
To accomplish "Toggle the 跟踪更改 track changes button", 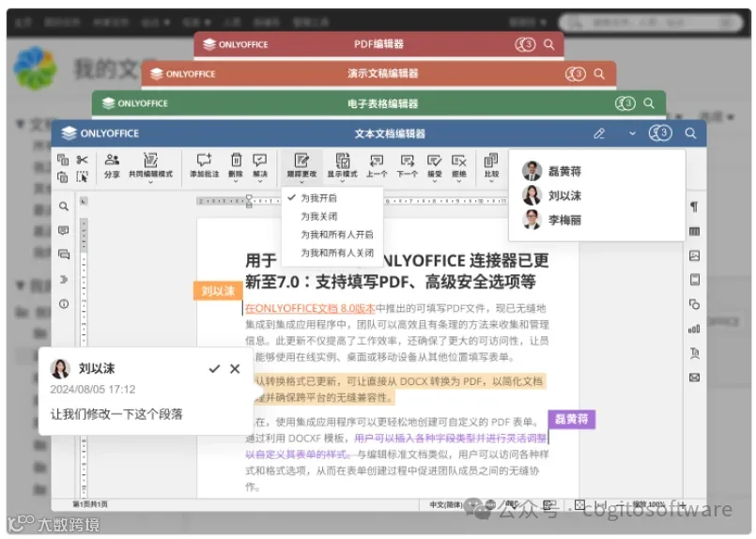I will coord(301,165).
